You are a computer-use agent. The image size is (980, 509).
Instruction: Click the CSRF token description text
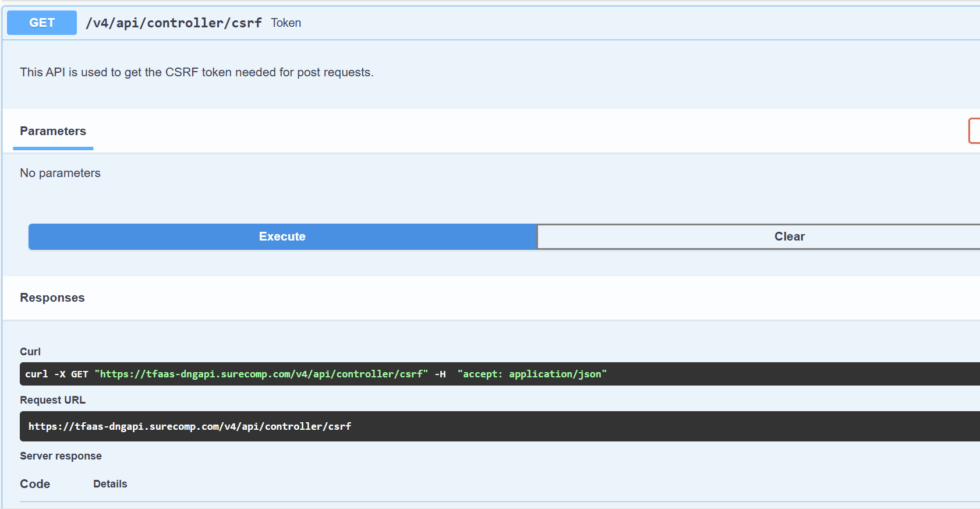pyautogui.click(x=197, y=72)
